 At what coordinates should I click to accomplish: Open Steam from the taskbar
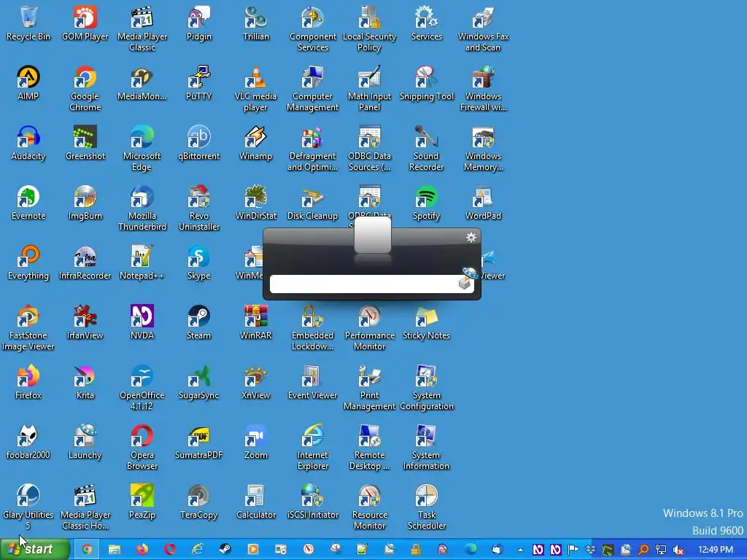click(225, 549)
